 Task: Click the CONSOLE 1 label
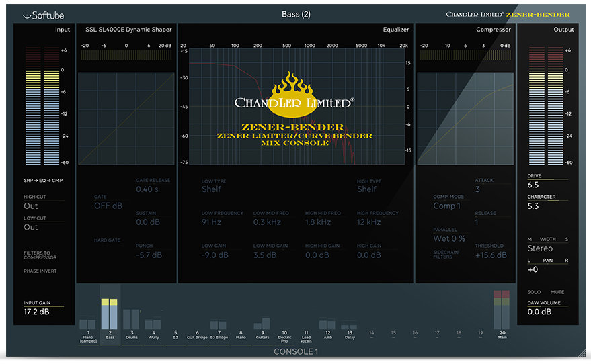point(296,352)
